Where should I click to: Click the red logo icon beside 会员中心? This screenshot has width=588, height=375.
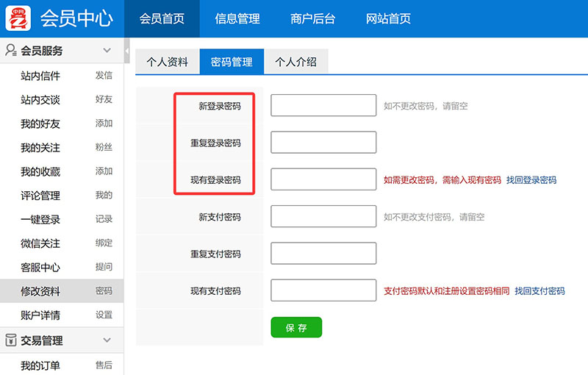click(x=18, y=18)
